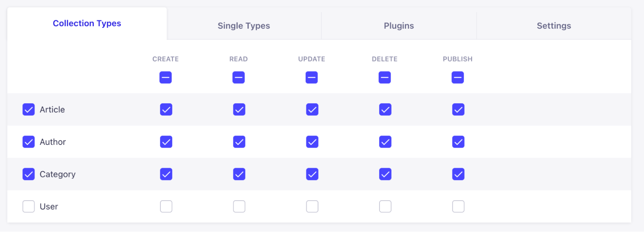Uncheck the Article row checkbox
The height and width of the screenshot is (232, 644).
[29, 110]
